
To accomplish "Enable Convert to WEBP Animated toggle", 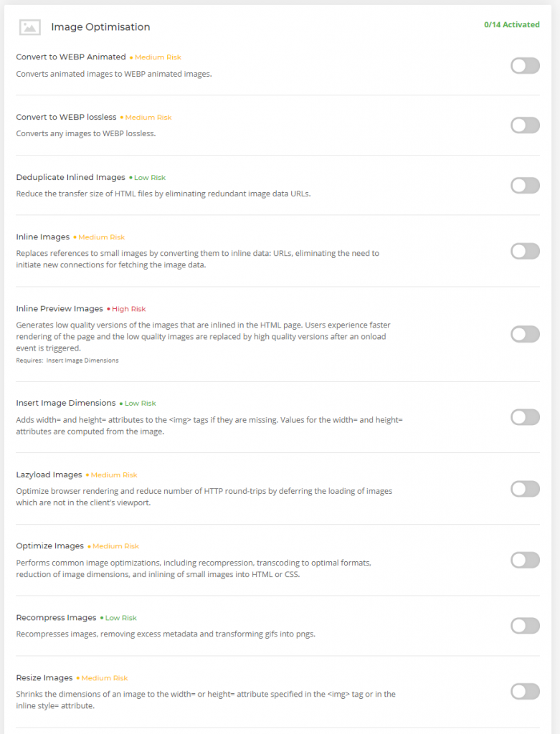I will (x=525, y=65).
